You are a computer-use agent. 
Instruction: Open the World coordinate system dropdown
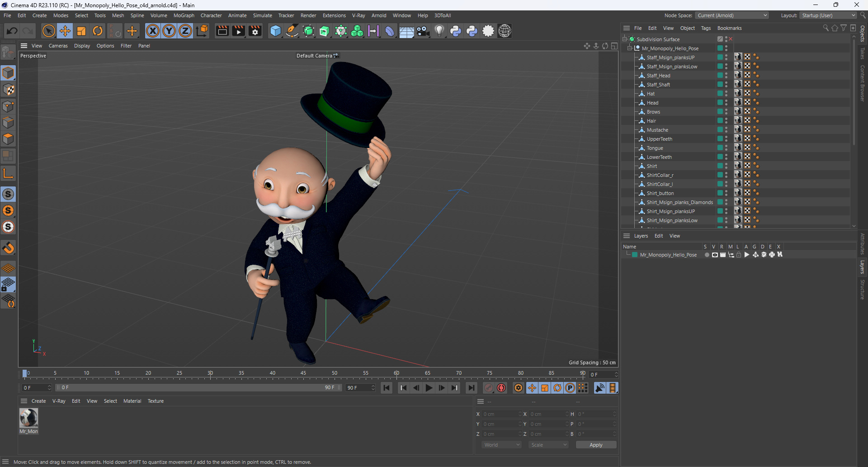(502, 445)
